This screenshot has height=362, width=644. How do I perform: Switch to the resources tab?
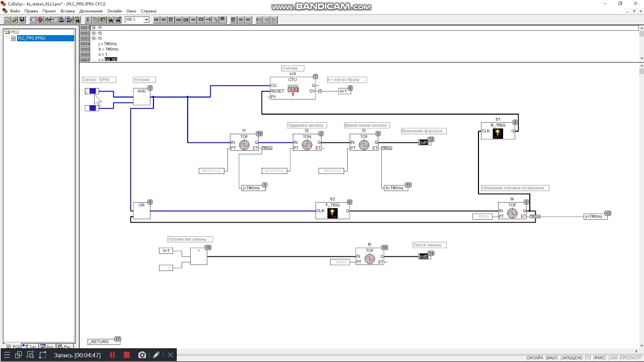pyautogui.click(x=64, y=346)
